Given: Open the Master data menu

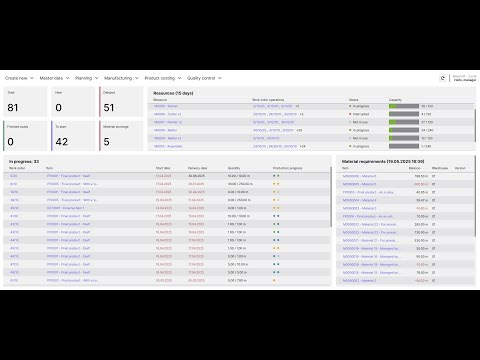Looking at the screenshot, I should pyautogui.click(x=54, y=78).
